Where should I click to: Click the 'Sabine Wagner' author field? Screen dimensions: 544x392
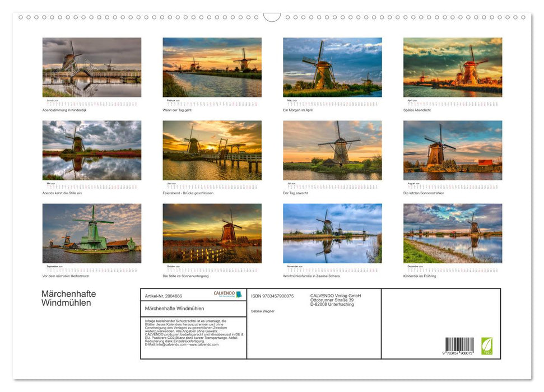click(263, 311)
